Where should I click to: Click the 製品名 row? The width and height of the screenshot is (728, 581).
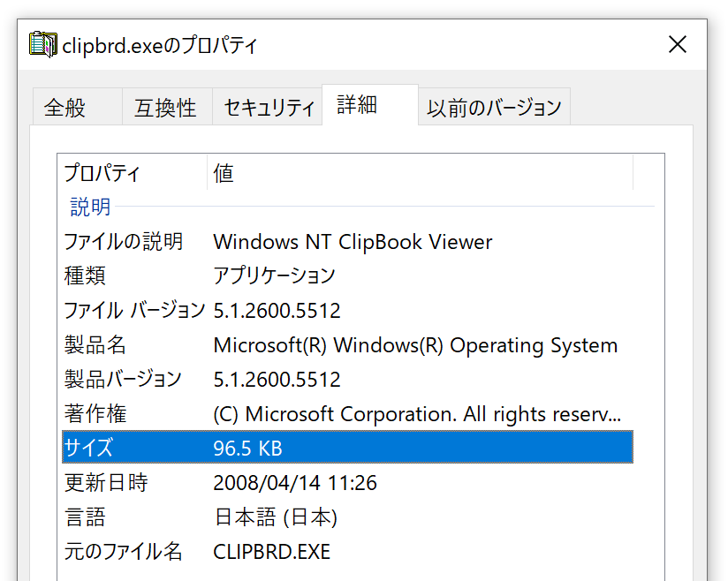(x=347, y=344)
